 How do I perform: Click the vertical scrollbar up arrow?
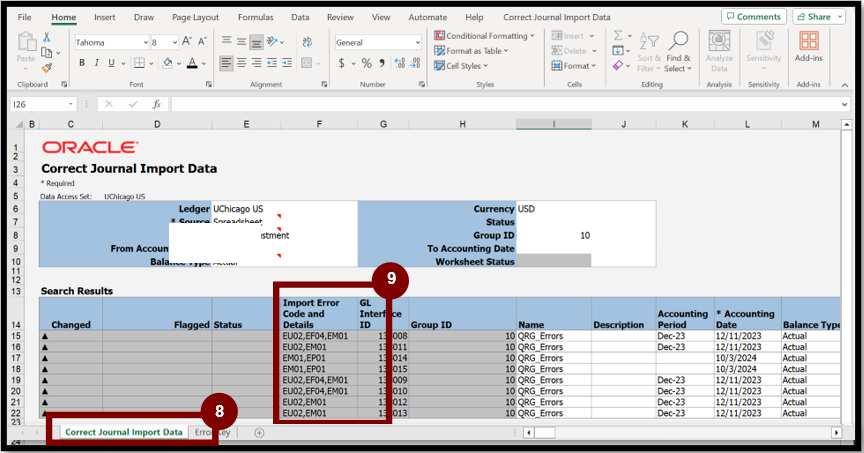(x=847, y=125)
